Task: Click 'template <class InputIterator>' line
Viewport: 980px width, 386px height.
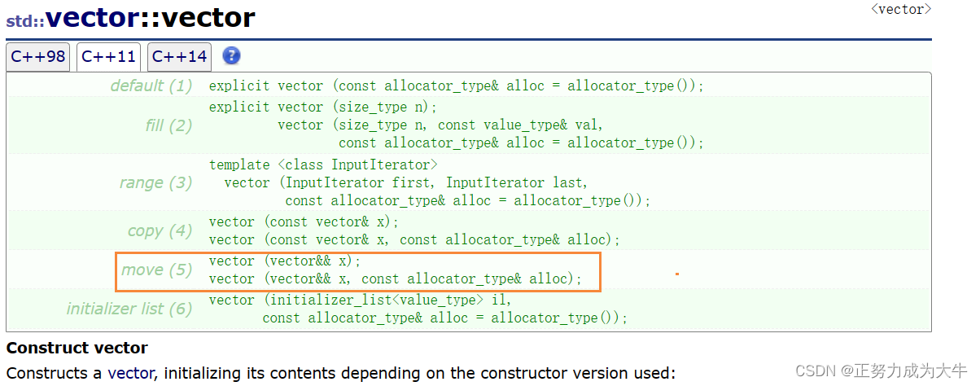Action: click(323, 164)
